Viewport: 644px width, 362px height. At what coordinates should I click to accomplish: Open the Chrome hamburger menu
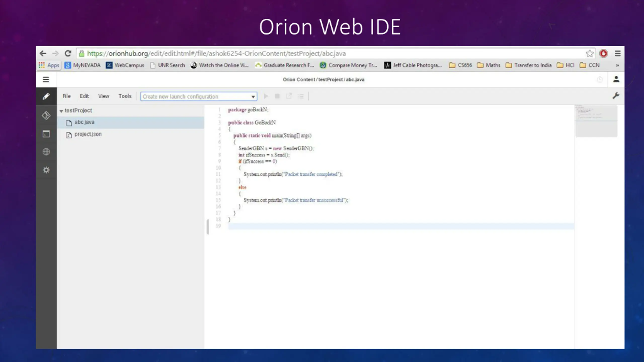[618, 53]
